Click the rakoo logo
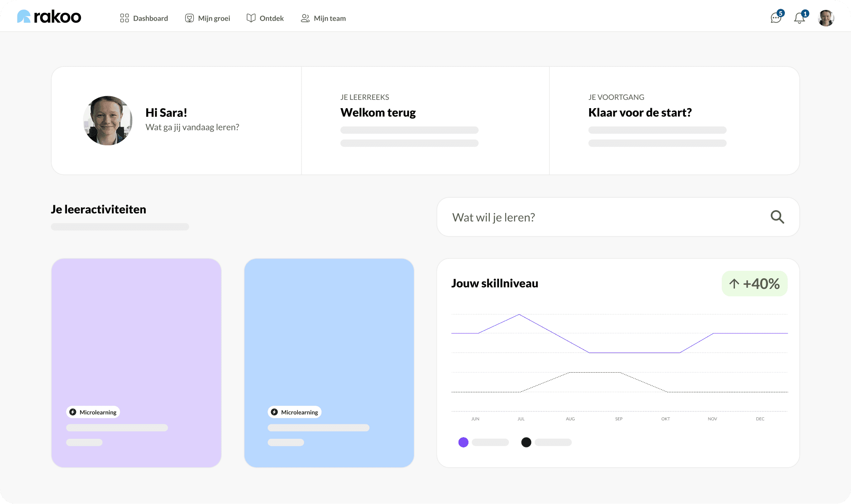 (x=49, y=17)
